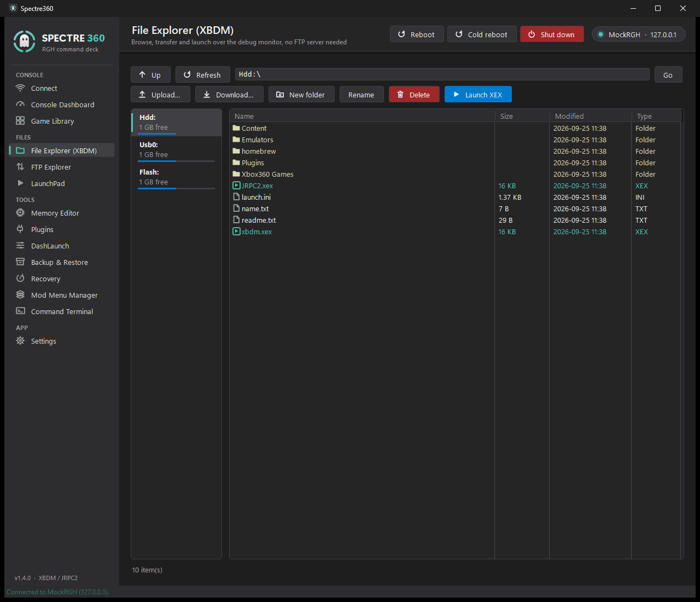Click the Backup & Restore archive icon

[x=20, y=262]
